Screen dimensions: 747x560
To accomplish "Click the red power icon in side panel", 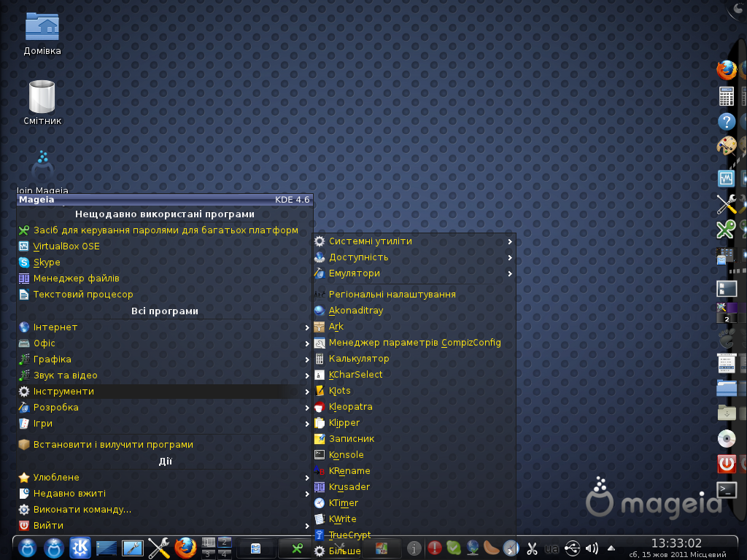I will [726, 463].
